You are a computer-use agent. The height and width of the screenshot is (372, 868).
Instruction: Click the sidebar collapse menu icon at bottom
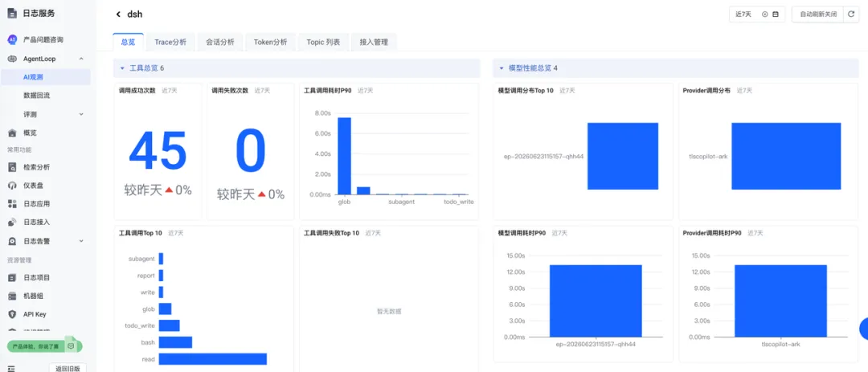click(11, 368)
